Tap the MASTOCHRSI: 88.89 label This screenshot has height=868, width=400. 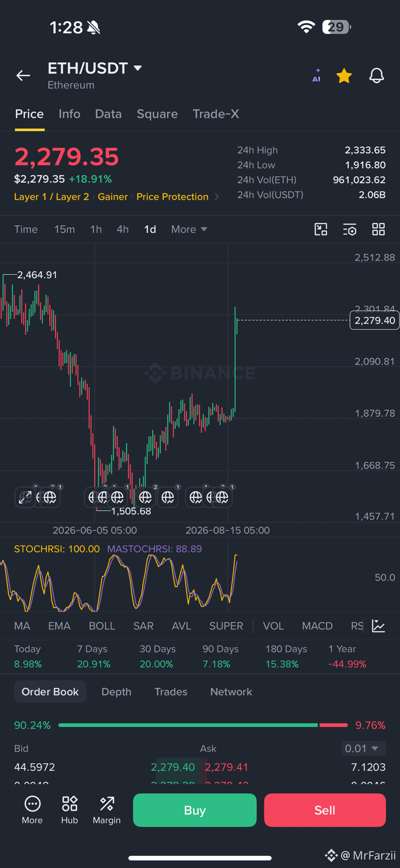tap(155, 549)
